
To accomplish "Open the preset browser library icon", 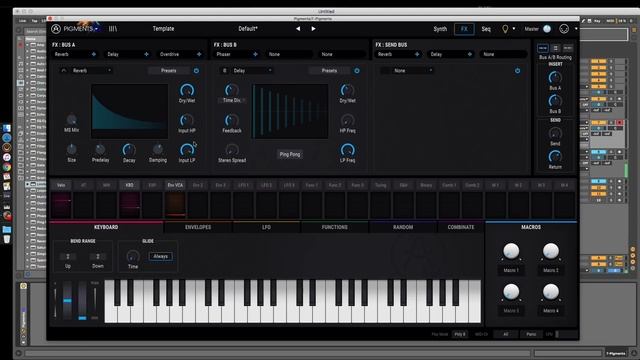I will pyautogui.click(x=113, y=29).
